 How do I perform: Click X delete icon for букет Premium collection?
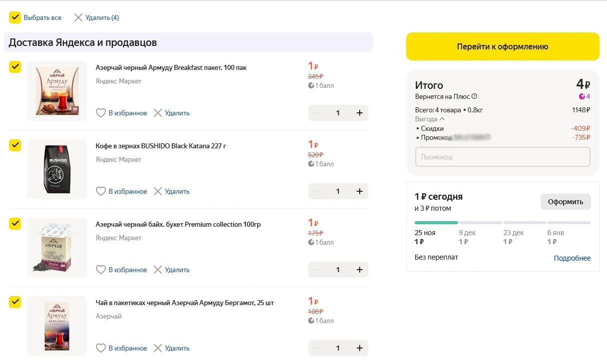158,270
